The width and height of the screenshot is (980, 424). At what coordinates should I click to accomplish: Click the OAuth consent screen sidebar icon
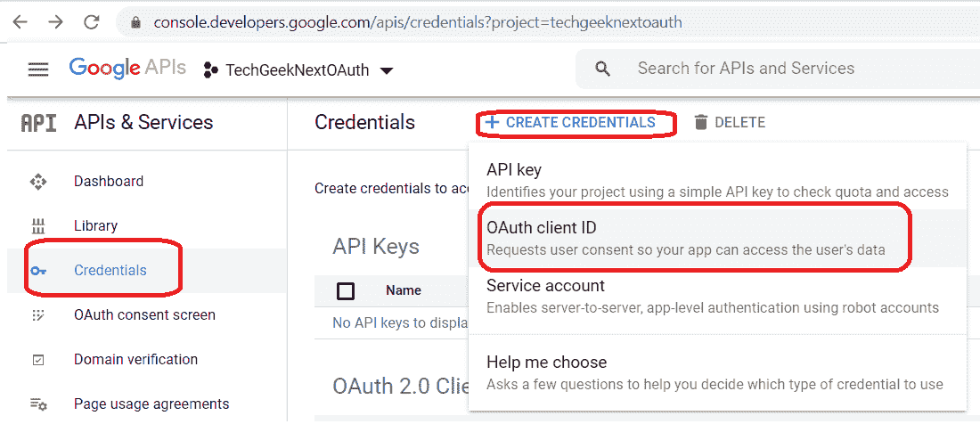click(38, 315)
